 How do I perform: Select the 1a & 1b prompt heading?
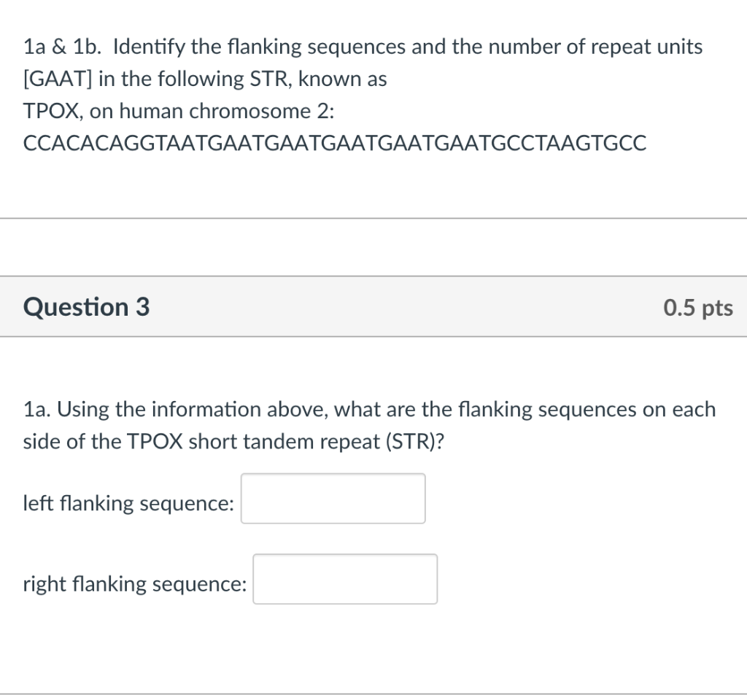coord(363,47)
